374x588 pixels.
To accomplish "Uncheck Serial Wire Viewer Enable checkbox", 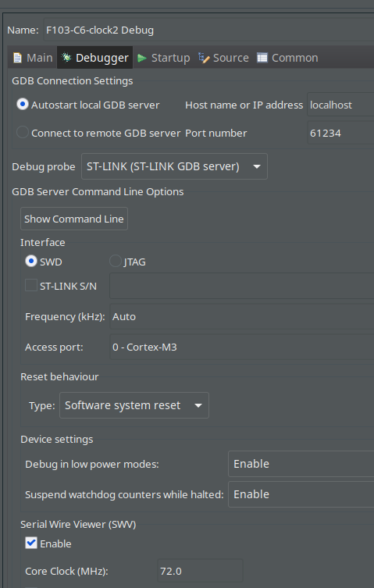I will 31,543.
